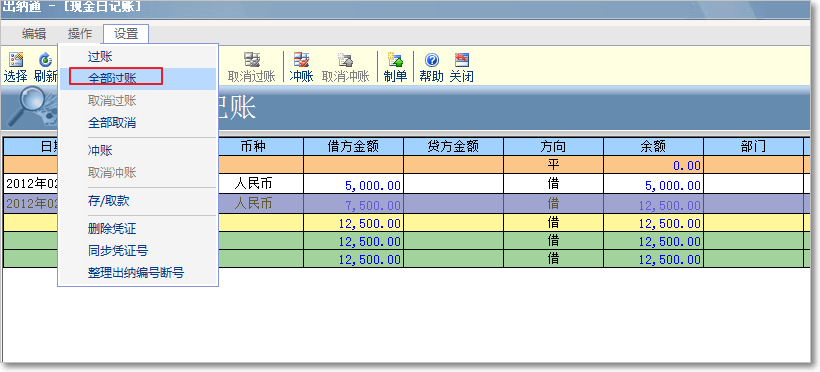Choose 存/取款 menu entry
820x372 pixels.
click(x=138, y=201)
